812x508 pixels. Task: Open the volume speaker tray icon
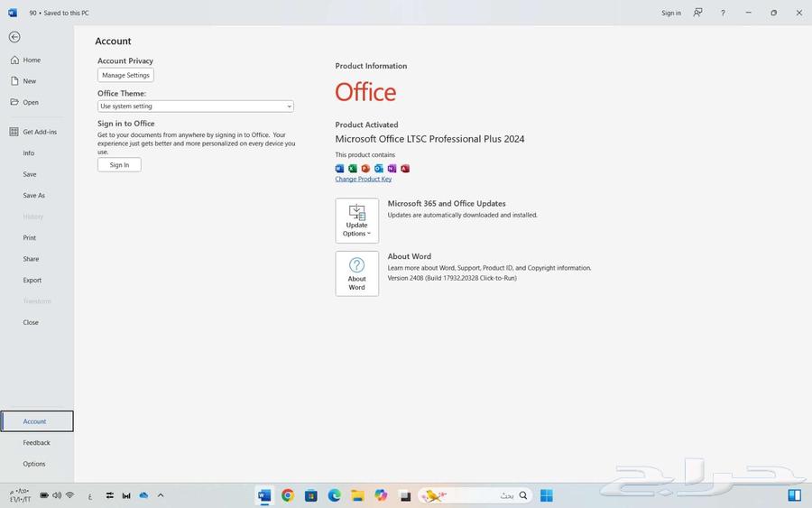pyautogui.click(x=57, y=495)
